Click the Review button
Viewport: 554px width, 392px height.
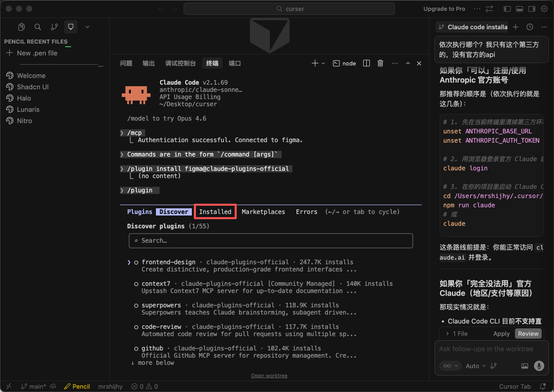click(528, 334)
